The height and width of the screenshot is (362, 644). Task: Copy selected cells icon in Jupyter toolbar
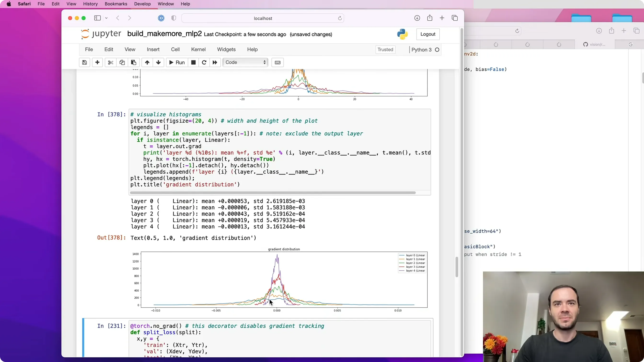pos(122,62)
